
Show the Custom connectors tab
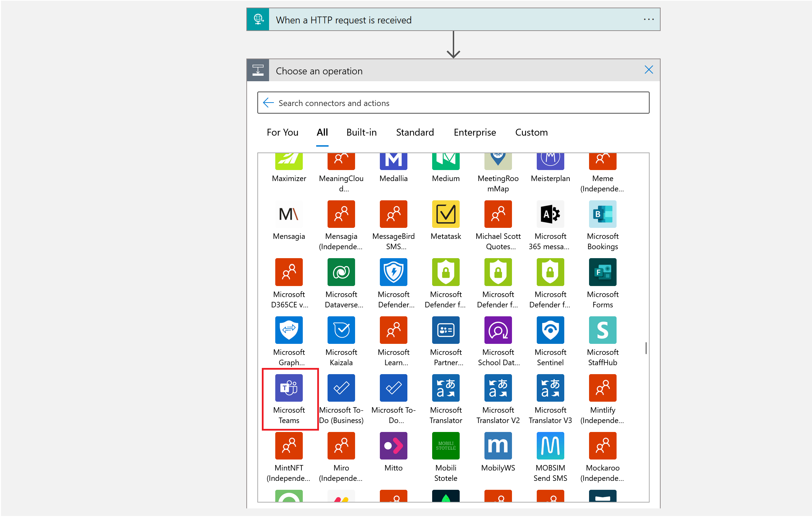(x=531, y=133)
